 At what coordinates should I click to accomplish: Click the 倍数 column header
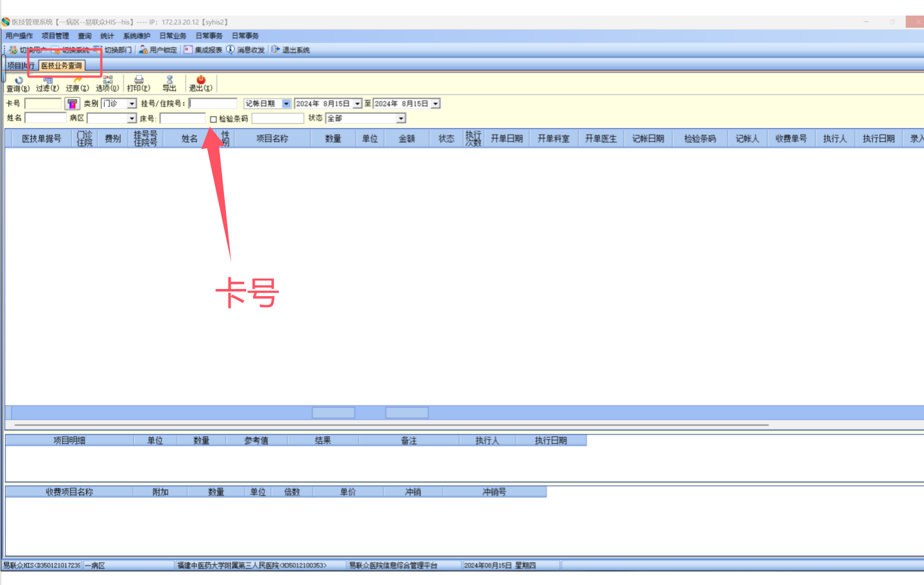pos(292,492)
